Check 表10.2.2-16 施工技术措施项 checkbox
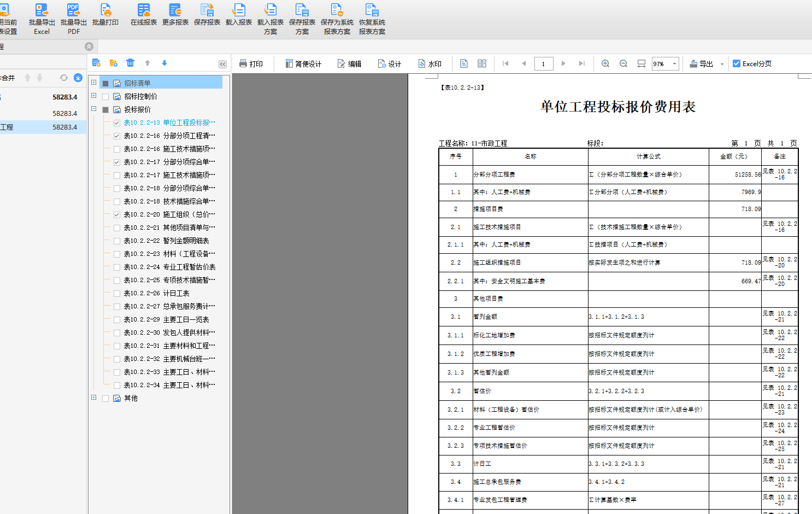The width and height of the screenshot is (812, 514). (x=116, y=149)
